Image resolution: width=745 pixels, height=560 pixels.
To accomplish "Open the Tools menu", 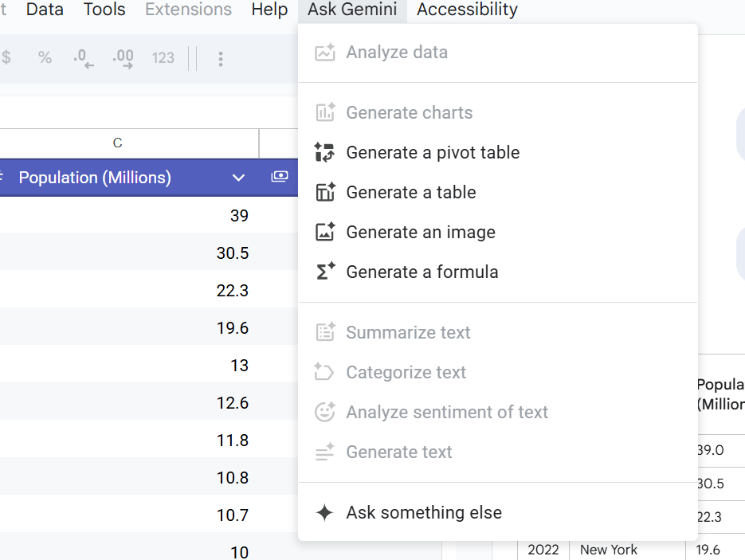I will [x=104, y=10].
